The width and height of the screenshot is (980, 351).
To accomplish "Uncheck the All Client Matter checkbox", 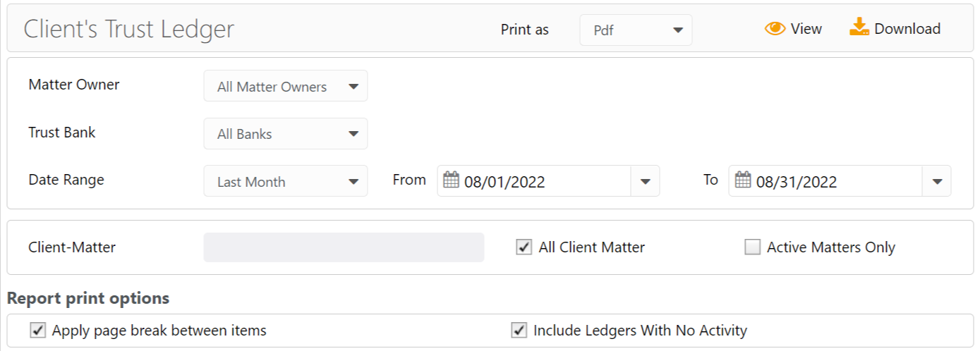I will (x=524, y=247).
